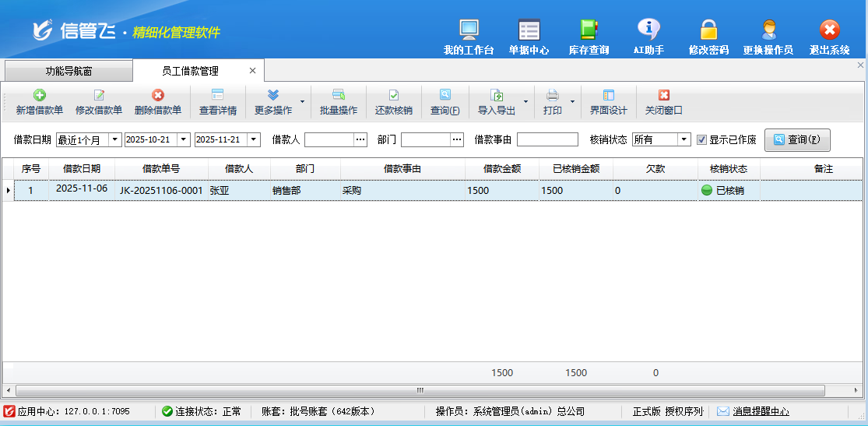The height and width of the screenshot is (426, 868).
Task: Toggle the 显示已作废 checkbox
Action: coord(701,140)
